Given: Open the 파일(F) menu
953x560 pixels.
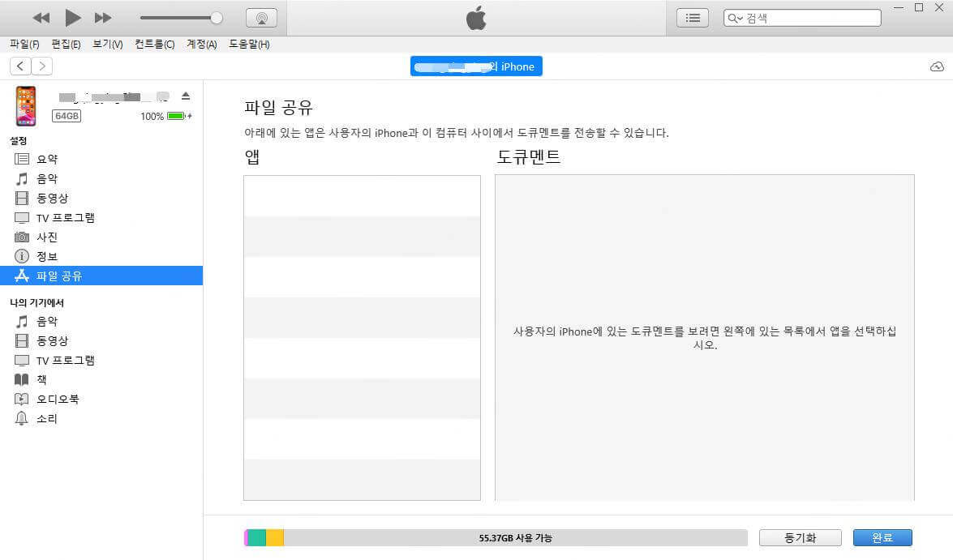Looking at the screenshot, I should 23,44.
